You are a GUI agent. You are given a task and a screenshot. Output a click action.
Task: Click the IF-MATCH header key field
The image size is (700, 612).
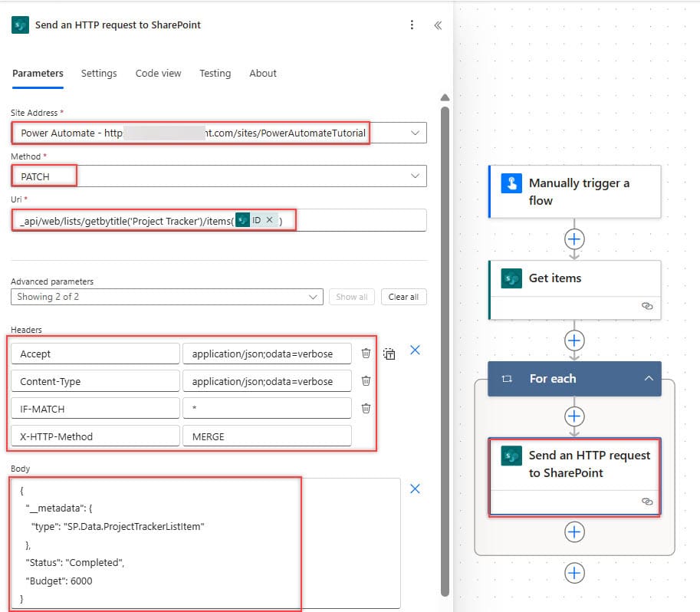(x=96, y=409)
